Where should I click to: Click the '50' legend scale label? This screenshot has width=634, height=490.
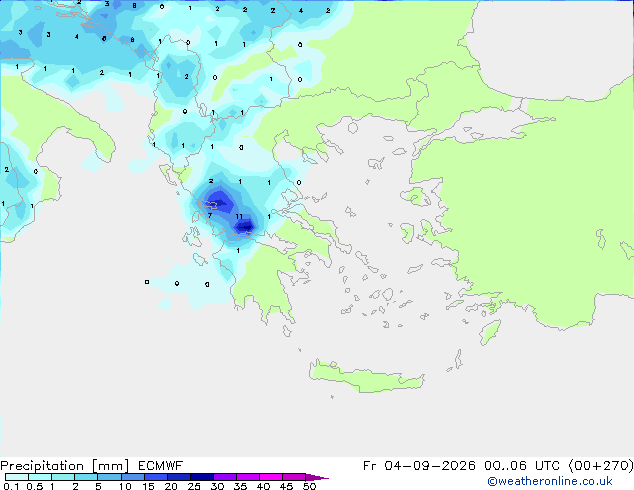[310, 486]
